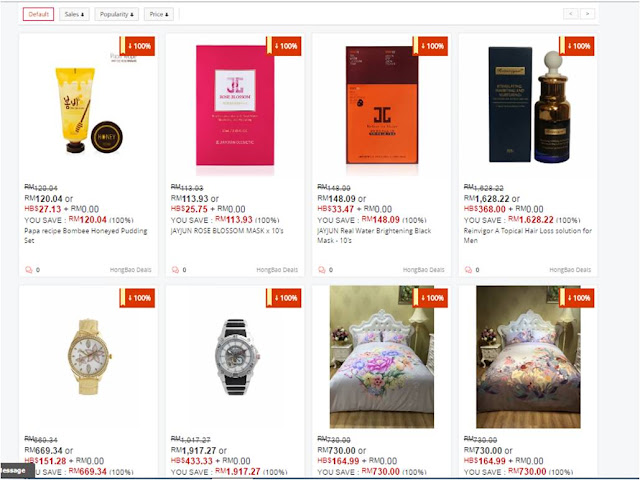This screenshot has height=480, width=640.
Task: Click HongBao Deals under JAYJUN Black Mask
Action: [x=423, y=270]
